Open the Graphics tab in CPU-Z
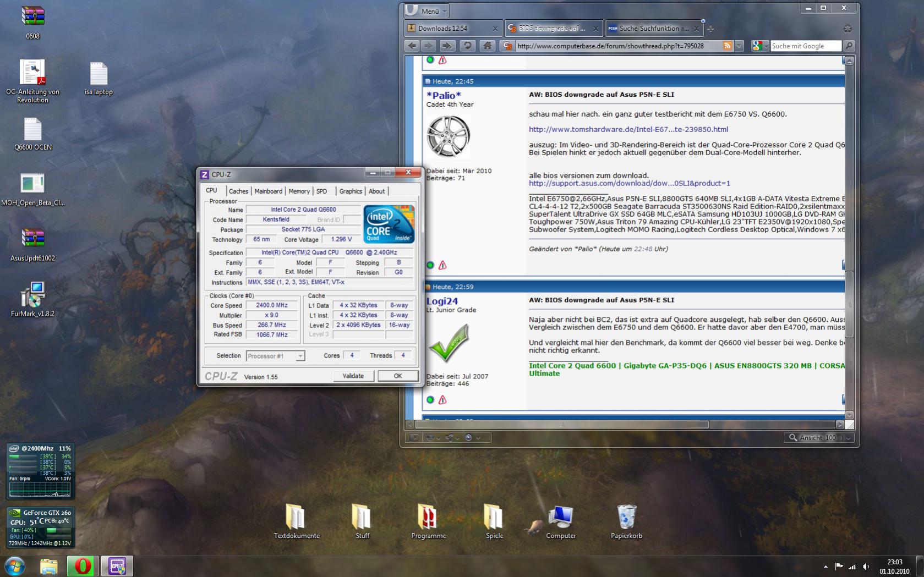The width and height of the screenshot is (924, 577). coord(351,191)
